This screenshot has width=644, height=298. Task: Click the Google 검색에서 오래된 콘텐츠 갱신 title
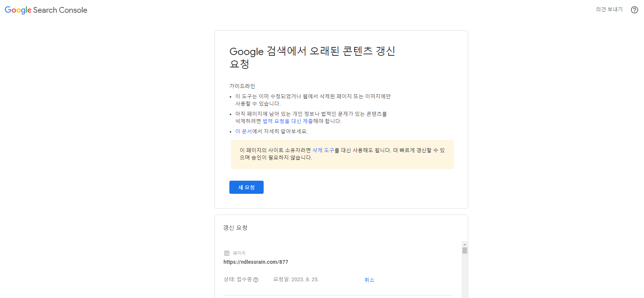[312, 58]
